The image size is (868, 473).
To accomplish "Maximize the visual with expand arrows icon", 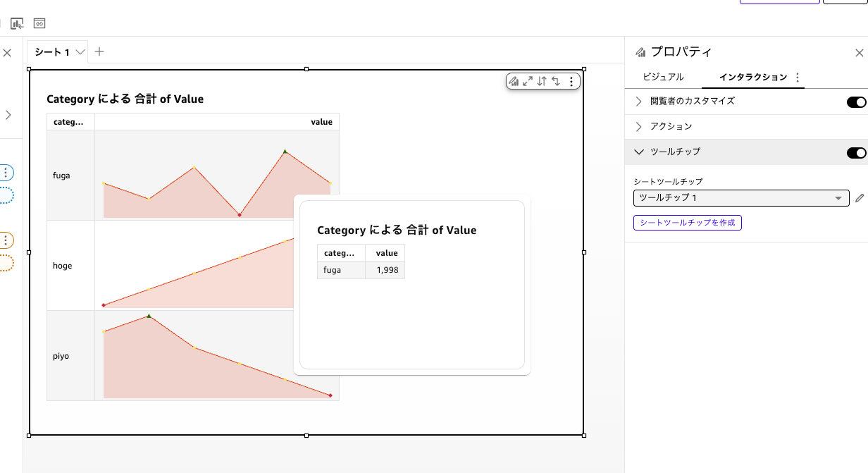I will pyautogui.click(x=528, y=81).
